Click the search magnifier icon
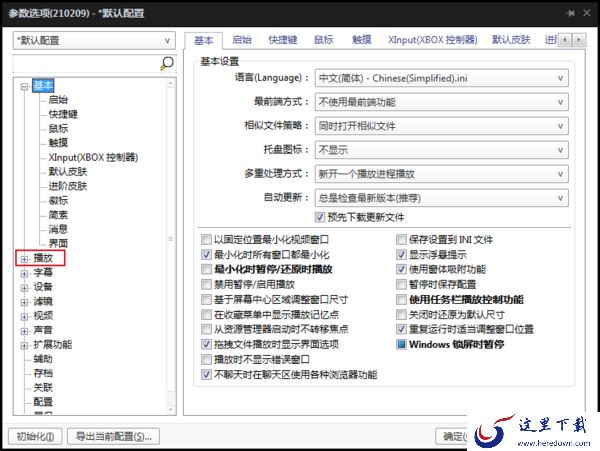Viewport: 600px width, 451px height. pos(167,63)
